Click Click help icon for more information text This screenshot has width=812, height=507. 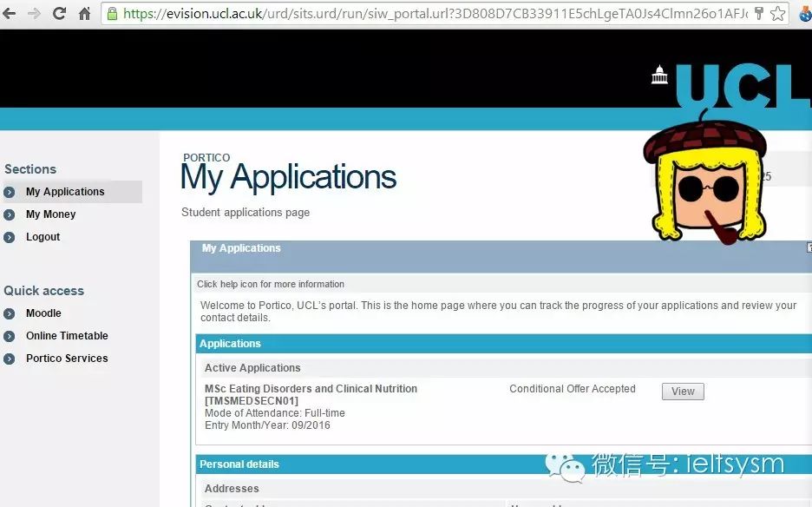point(271,284)
